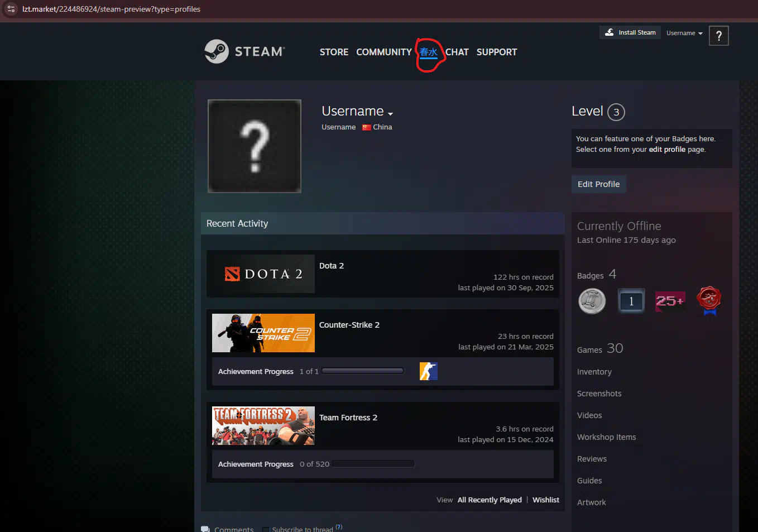Click the '122 hrs on record' text
Screen dimensions: 758x532
[524, 277]
